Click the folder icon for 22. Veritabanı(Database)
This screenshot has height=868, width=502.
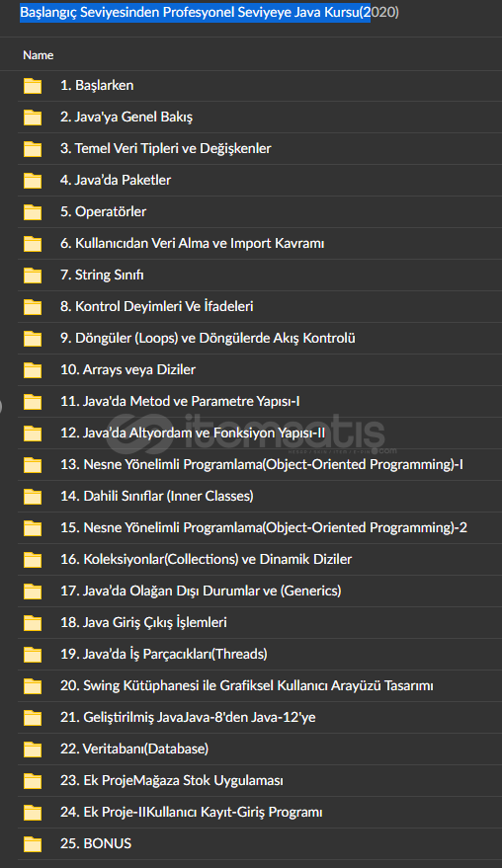pyautogui.click(x=33, y=749)
